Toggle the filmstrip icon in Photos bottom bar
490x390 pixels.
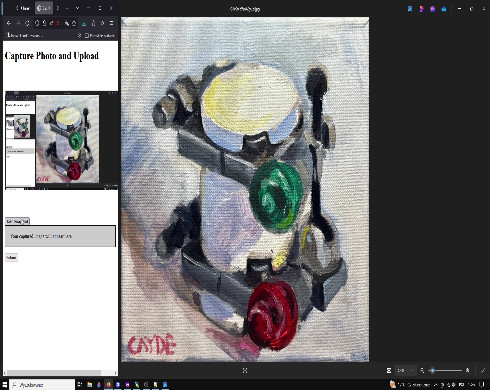tap(389, 370)
